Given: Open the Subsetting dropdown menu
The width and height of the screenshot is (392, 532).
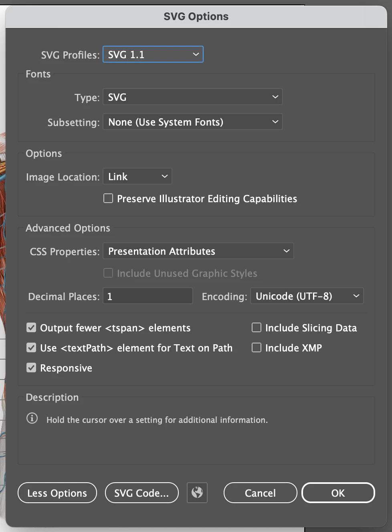Looking at the screenshot, I should coord(193,122).
